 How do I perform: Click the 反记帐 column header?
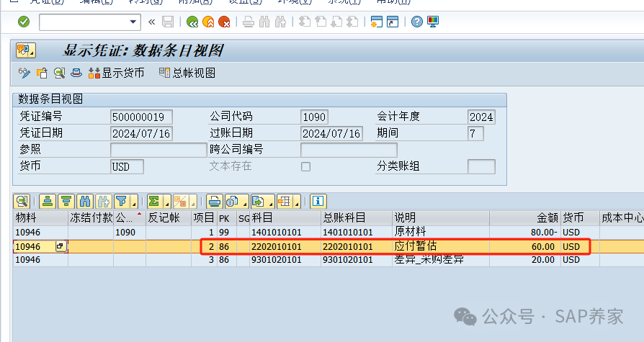[169, 217]
